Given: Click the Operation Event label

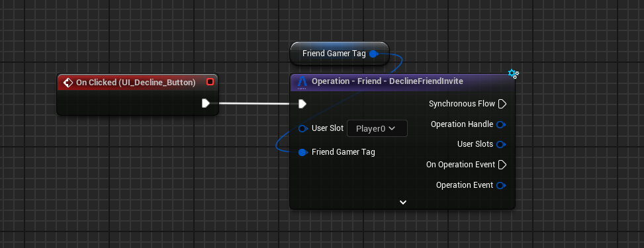Looking at the screenshot, I should point(465,185).
